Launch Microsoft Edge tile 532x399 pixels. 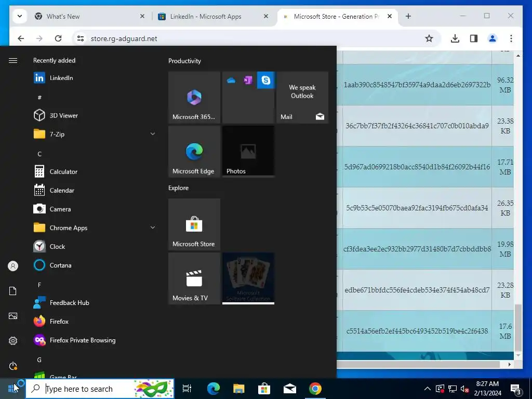tap(194, 151)
